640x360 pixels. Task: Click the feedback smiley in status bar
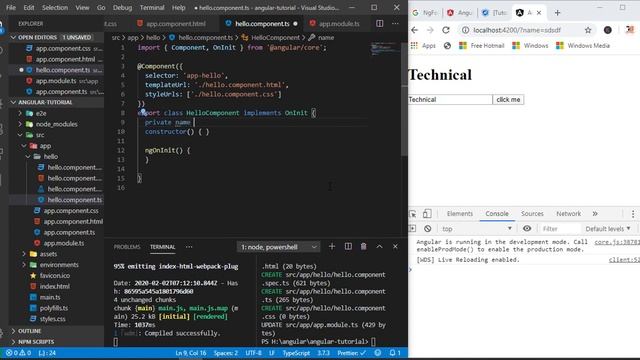[378, 353]
